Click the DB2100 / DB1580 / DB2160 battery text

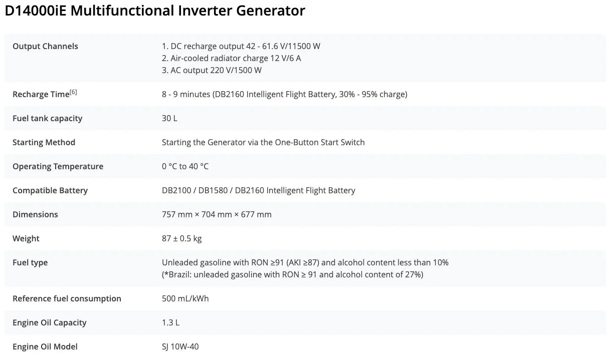tap(258, 190)
